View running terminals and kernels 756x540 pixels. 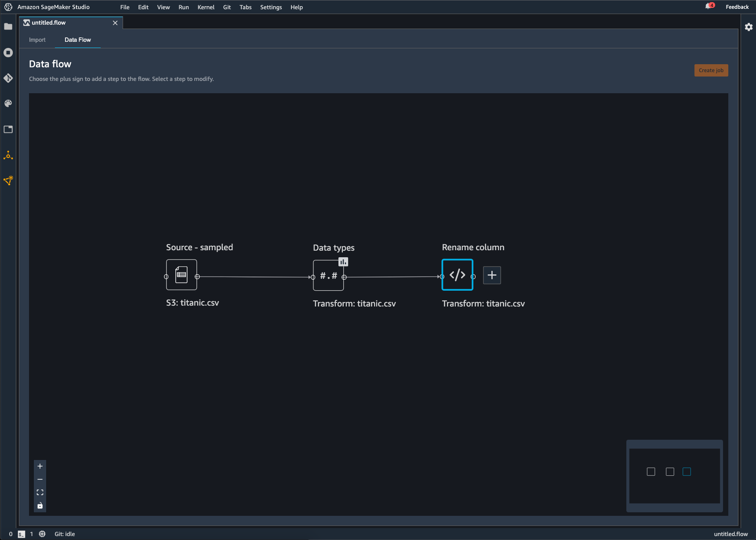pyautogui.click(x=8, y=52)
